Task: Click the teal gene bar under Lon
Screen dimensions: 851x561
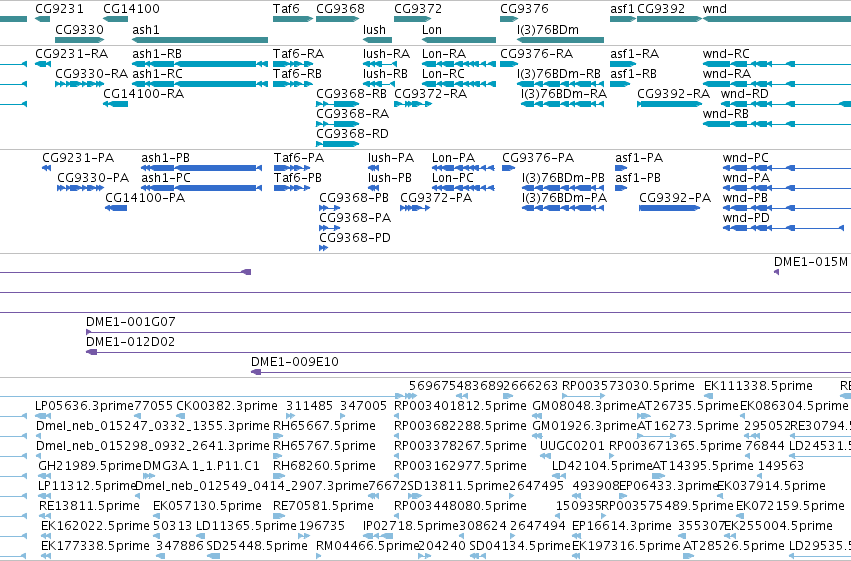Action: pyautogui.click(x=459, y=40)
